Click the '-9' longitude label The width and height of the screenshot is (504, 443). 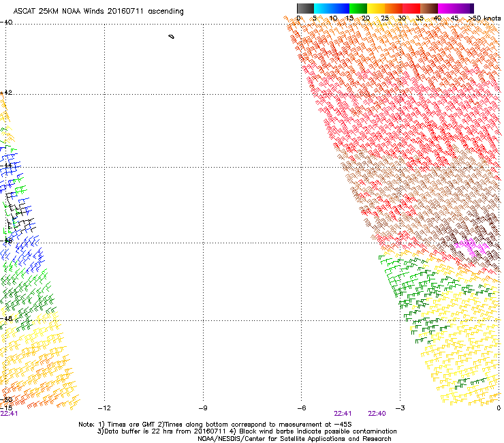coord(203,408)
